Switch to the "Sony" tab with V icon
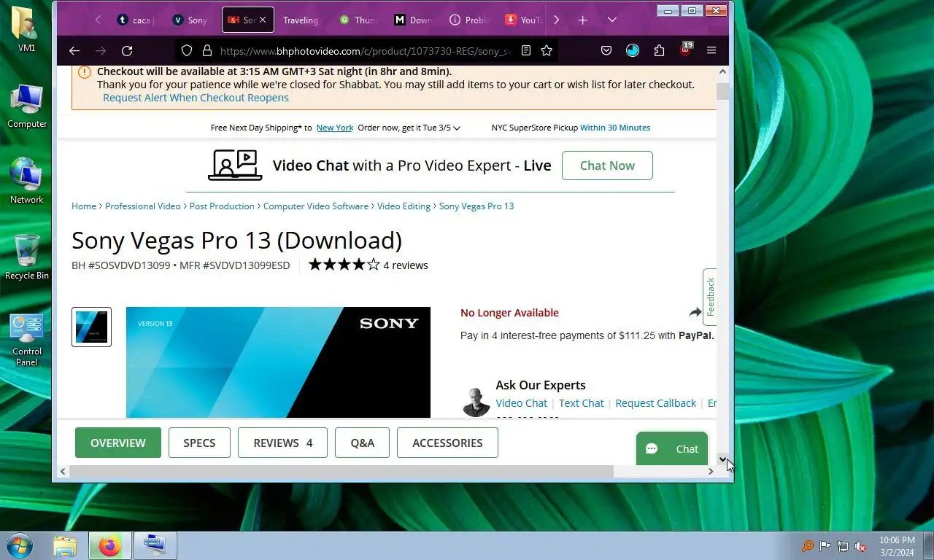The image size is (934, 560). (190, 20)
